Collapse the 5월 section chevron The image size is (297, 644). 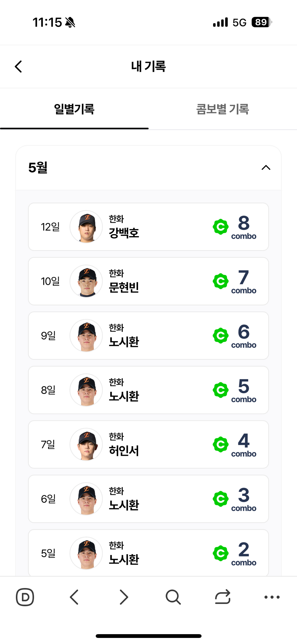[x=266, y=168]
